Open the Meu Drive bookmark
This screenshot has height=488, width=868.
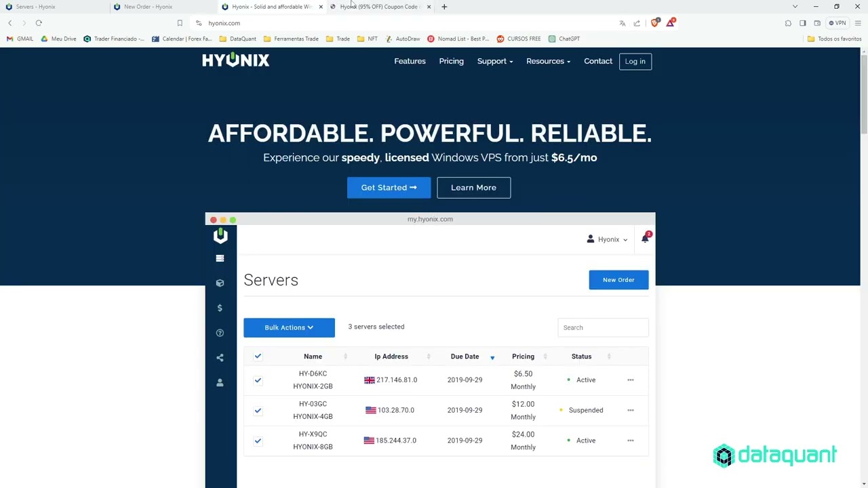pos(59,39)
